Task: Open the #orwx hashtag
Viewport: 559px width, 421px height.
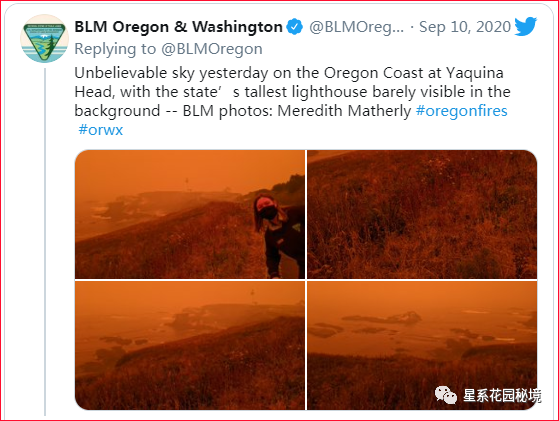Action: (x=101, y=129)
